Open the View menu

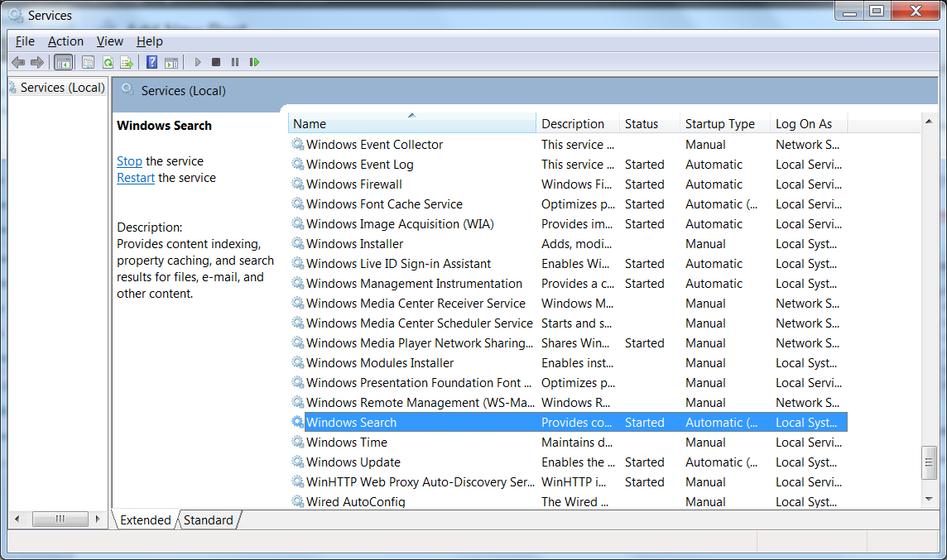110,41
